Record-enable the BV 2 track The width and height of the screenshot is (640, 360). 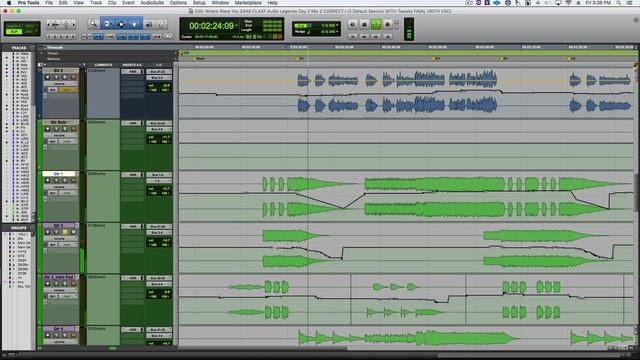48,77
